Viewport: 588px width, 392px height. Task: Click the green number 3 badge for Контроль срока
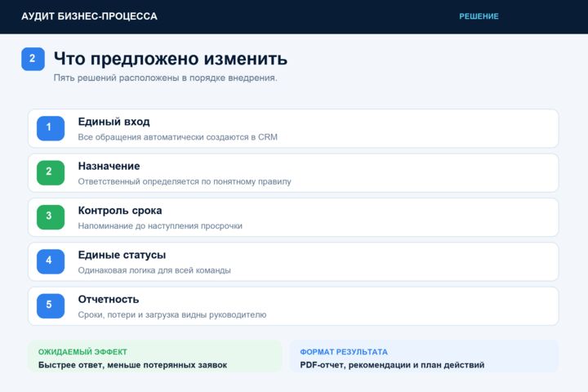pos(51,217)
